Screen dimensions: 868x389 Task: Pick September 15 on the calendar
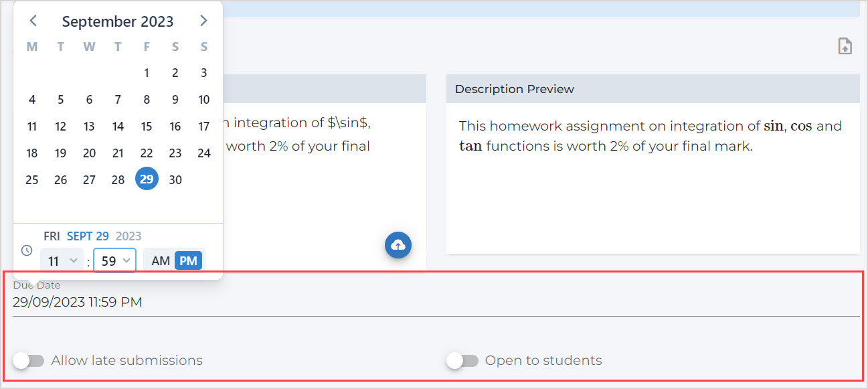147,126
